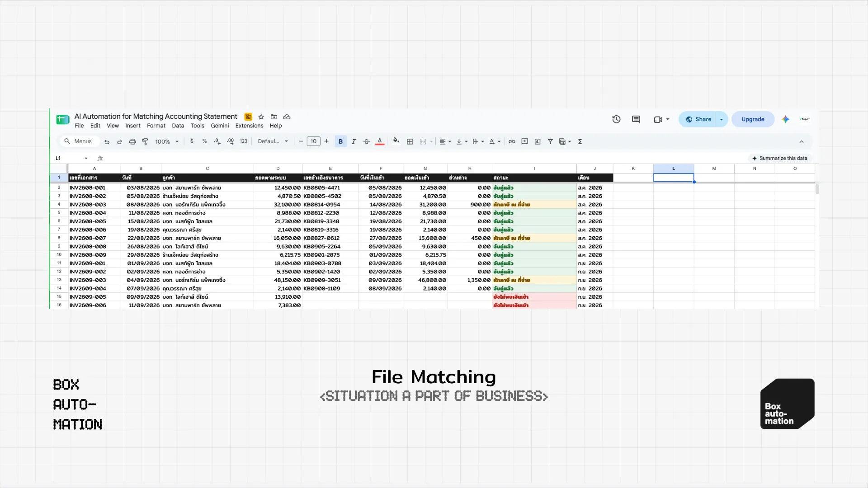
Task: Insert a comment
Action: click(524, 141)
